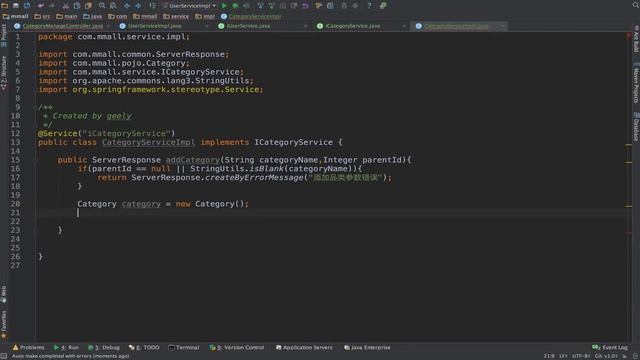Close the UserServiceImpl.java tab
The height and width of the screenshot is (360, 640).
(x=207, y=26)
